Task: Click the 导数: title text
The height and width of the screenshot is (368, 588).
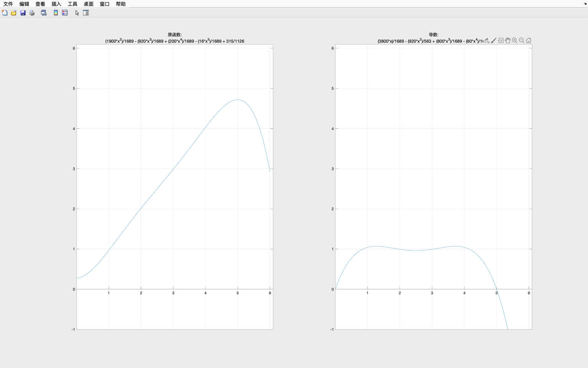Action: (x=434, y=35)
